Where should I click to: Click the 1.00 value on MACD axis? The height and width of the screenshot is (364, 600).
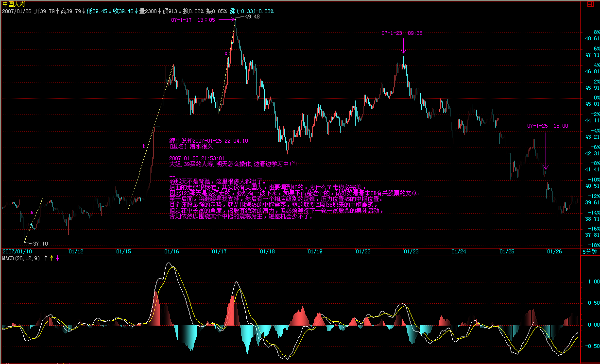pos(592,281)
